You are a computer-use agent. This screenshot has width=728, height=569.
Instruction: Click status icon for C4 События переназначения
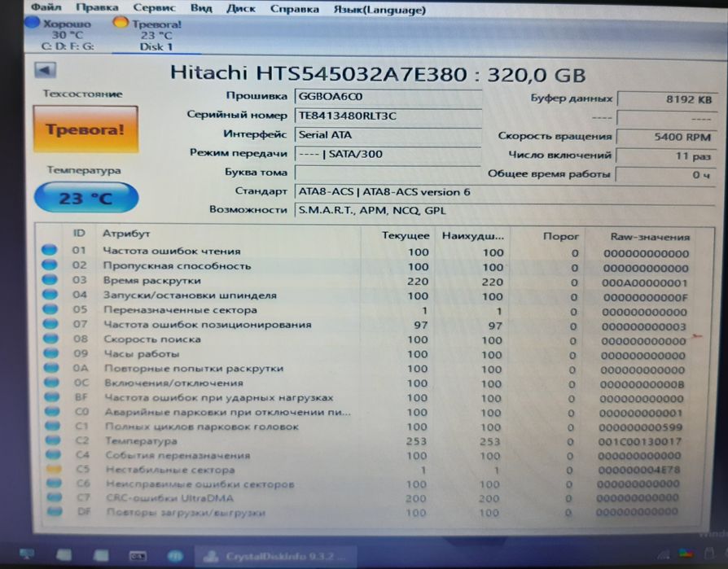pyautogui.click(x=54, y=454)
